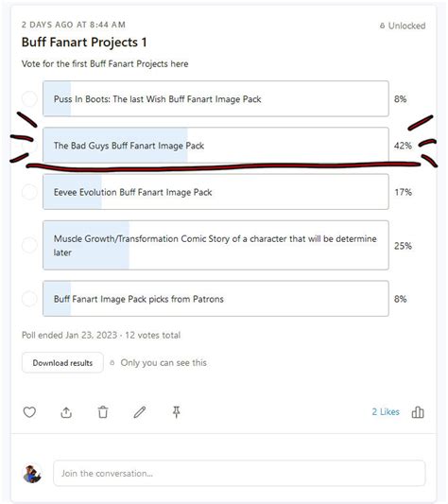Select Patrons picks radio button
The width and height of the screenshot is (448, 504).
coord(29,299)
